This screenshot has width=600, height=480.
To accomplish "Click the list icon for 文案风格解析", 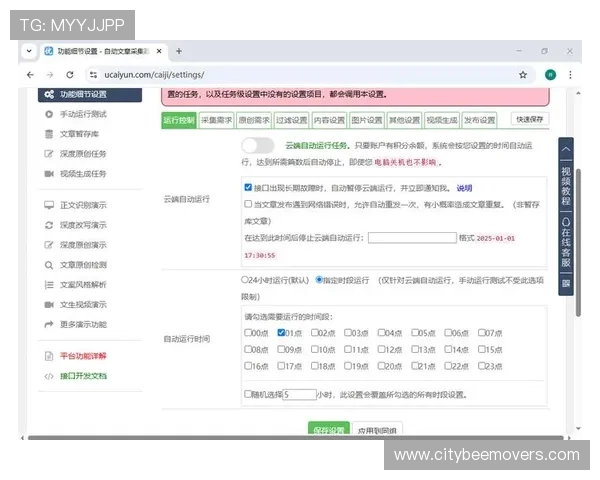I will point(49,285).
